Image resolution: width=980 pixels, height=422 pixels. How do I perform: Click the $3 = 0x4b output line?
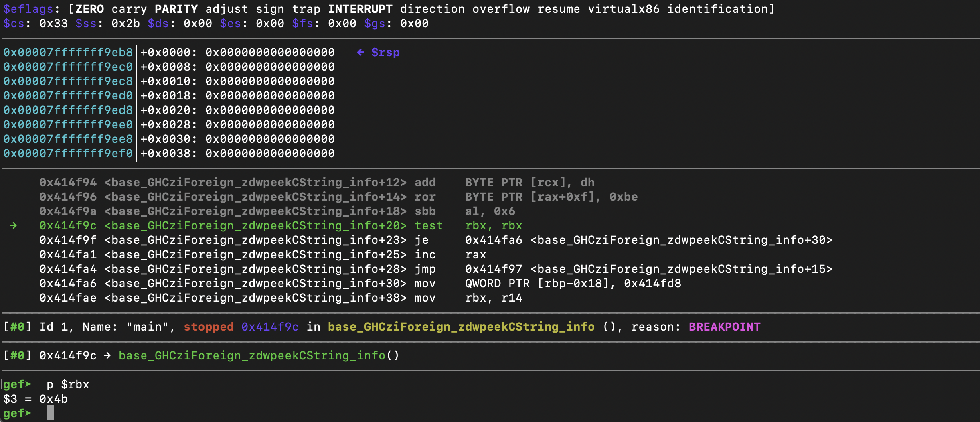35,399
